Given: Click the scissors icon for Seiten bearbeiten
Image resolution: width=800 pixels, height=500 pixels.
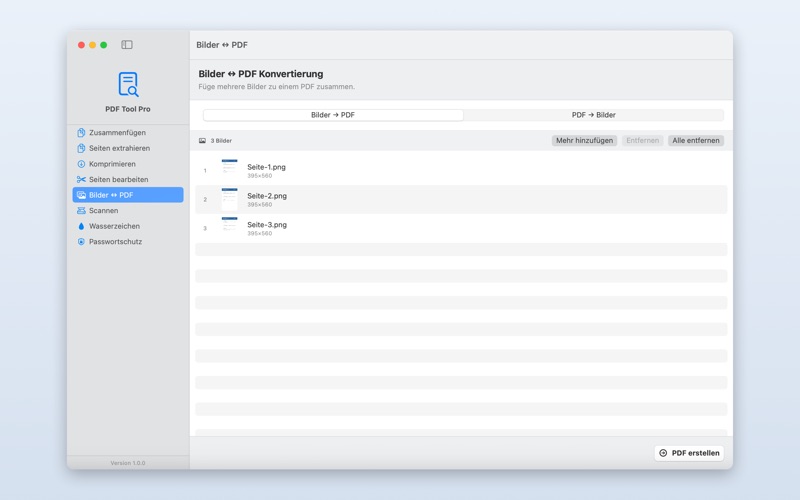Looking at the screenshot, I should (81, 180).
